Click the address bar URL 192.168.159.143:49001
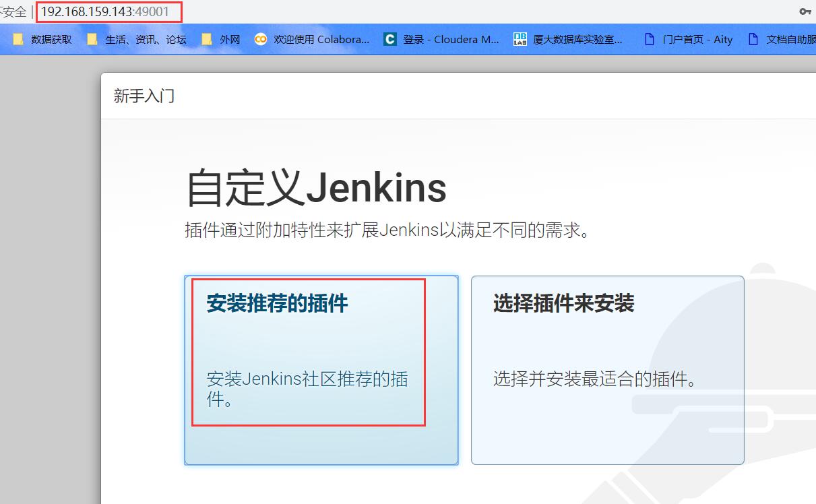Screen dimensions: 816x504 pyautogui.click(x=105, y=11)
